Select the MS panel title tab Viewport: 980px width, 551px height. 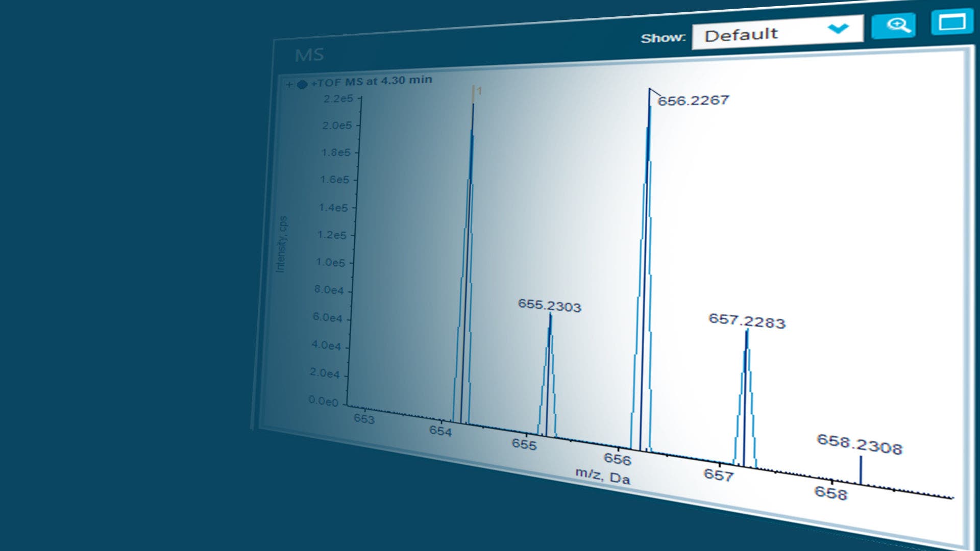click(309, 55)
